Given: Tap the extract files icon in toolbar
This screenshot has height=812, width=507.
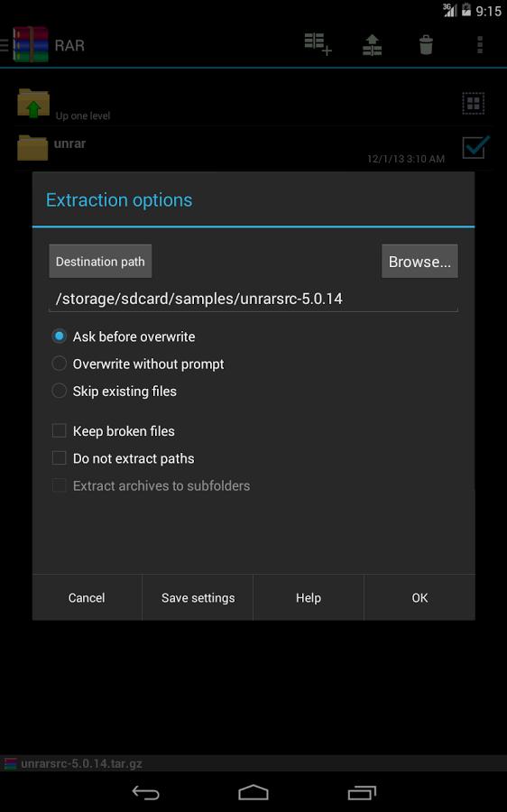Looking at the screenshot, I should coord(372,45).
